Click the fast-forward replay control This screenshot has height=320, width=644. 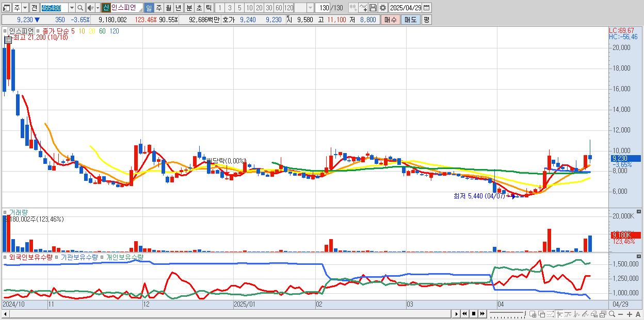pos(482,314)
